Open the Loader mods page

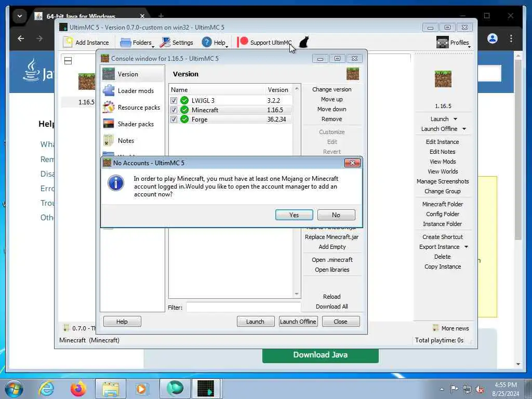132,90
